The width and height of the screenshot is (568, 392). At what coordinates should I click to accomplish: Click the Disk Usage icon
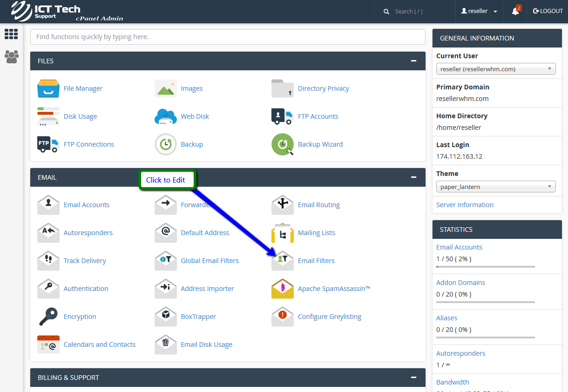coord(48,116)
